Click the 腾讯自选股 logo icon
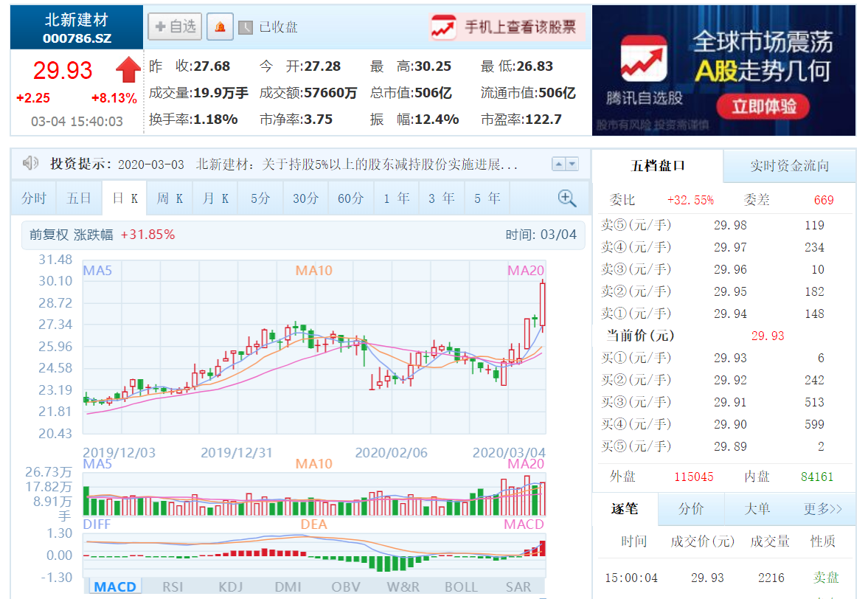868x599 pixels. tap(644, 59)
